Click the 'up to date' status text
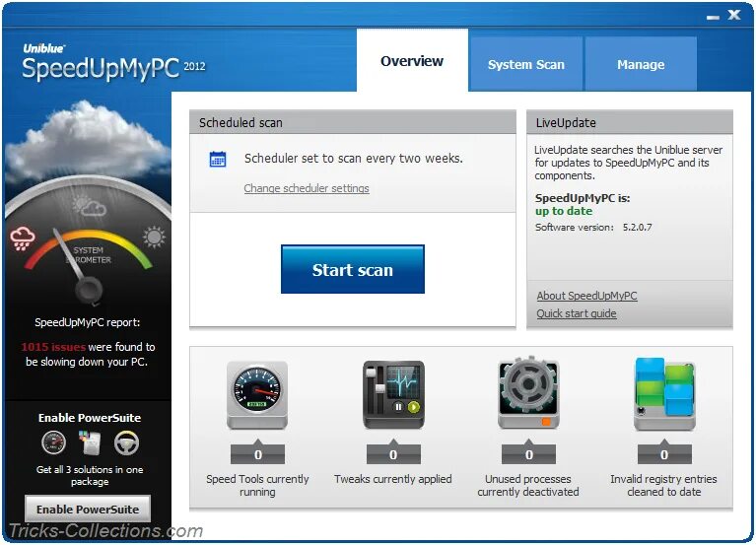The height and width of the screenshot is (545, 756). [564, 211]
